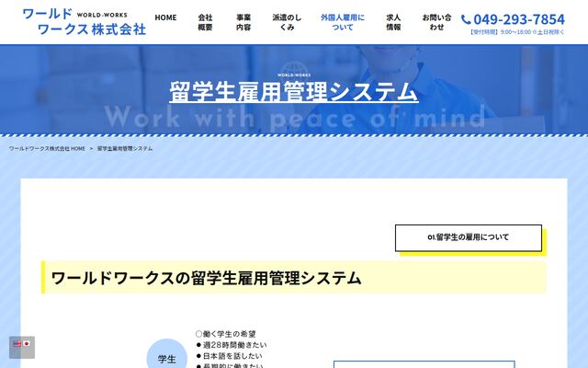Click the 週28時間働きたい bullet text
The image size is (588, 368).
pyautogui.click(x=232, y=345)
